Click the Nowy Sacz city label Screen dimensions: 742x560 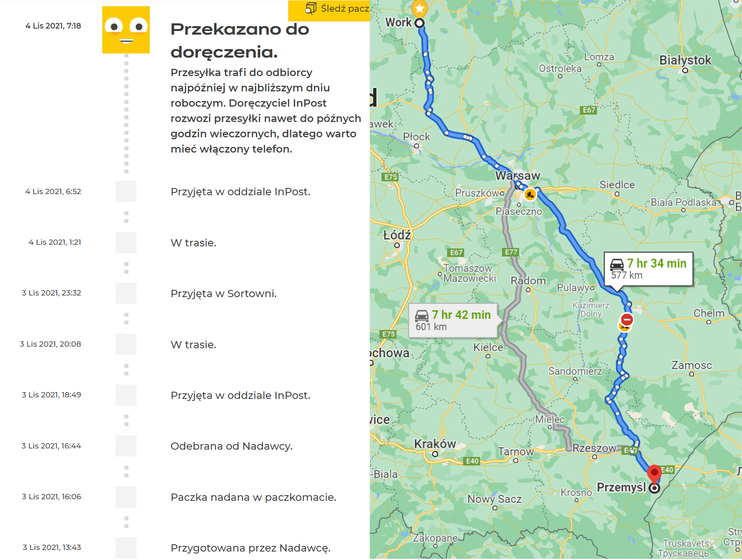pyautogui.click(x=494, y=499)
